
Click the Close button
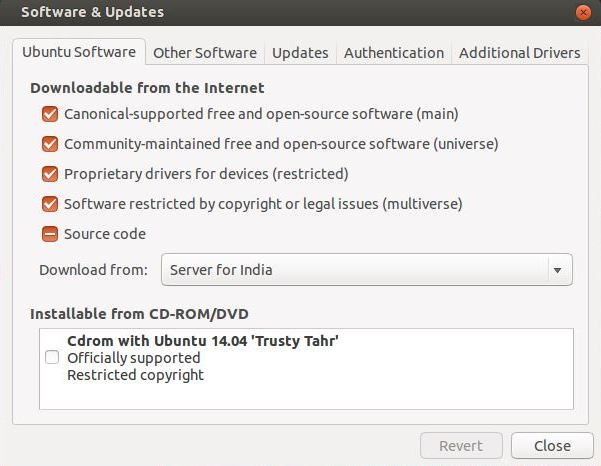pos(552,446)
